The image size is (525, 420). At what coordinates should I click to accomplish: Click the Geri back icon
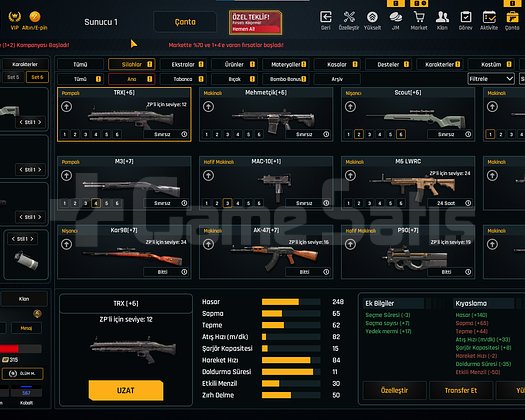pyautogui.click(x=325, y=17)
